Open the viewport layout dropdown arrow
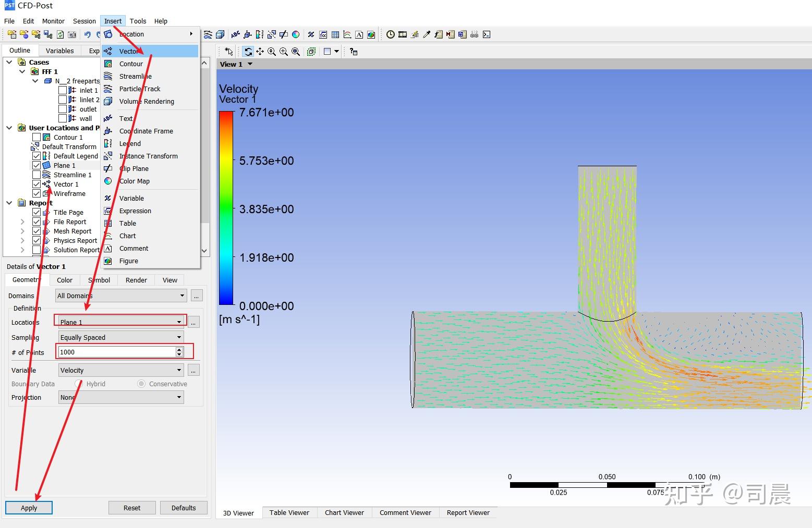This screenshot has height=528, width=812. coord(337,52)
